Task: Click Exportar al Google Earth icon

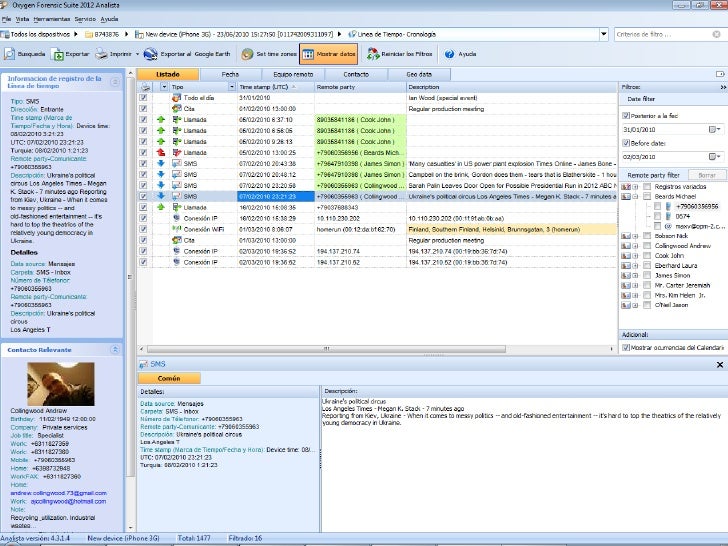Action: (x=150, y=54)
